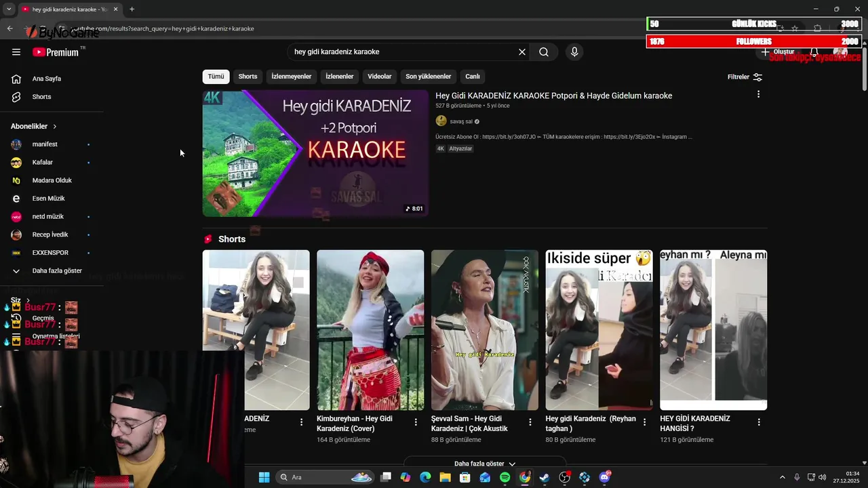Screen dimensions: 868x488
Task: Open options menu for Reyhan taghan short
Action: pos(644,422)
